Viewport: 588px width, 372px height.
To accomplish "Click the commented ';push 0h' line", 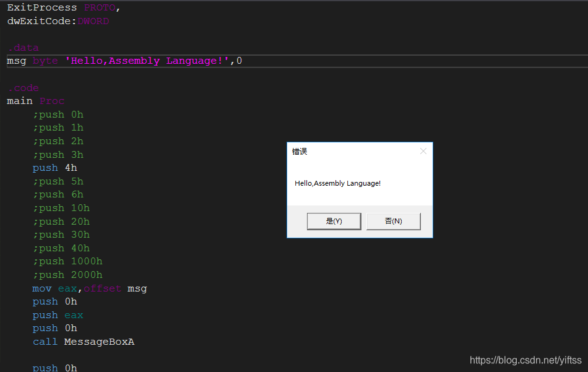I will tap(58, 115).
